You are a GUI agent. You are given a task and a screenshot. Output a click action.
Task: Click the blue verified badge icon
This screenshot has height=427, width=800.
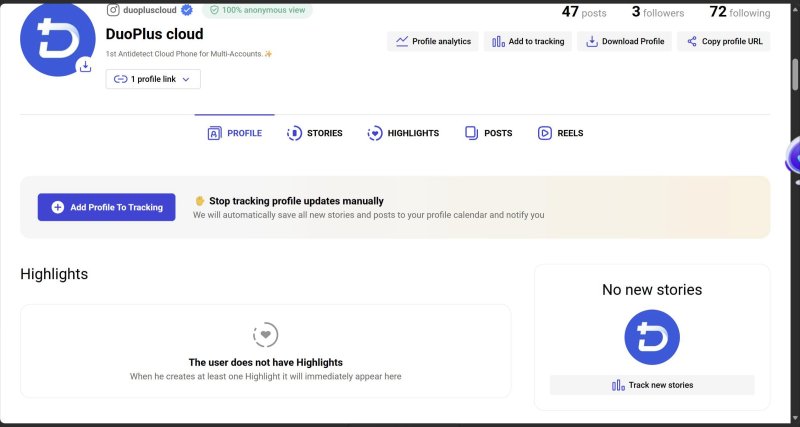187,10
